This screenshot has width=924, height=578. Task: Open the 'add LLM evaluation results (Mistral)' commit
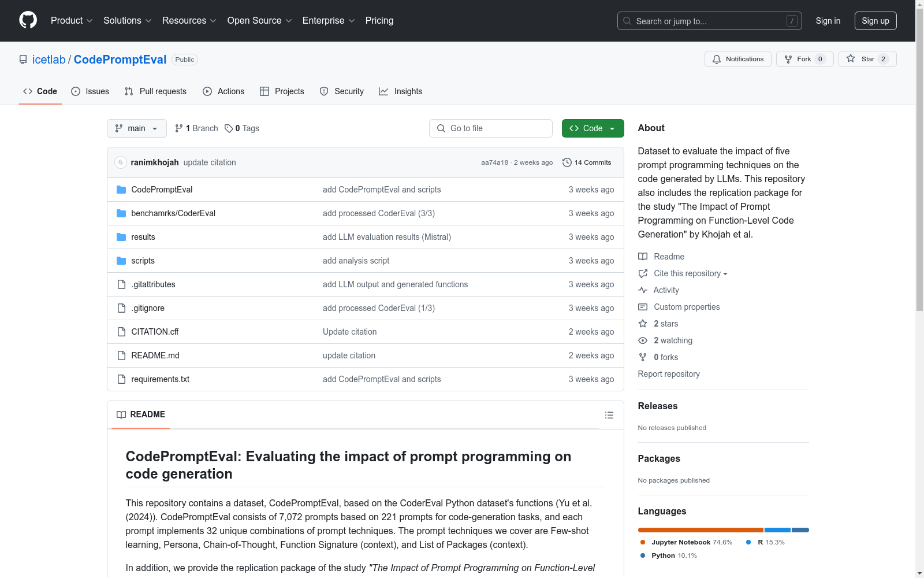[387, 237]
